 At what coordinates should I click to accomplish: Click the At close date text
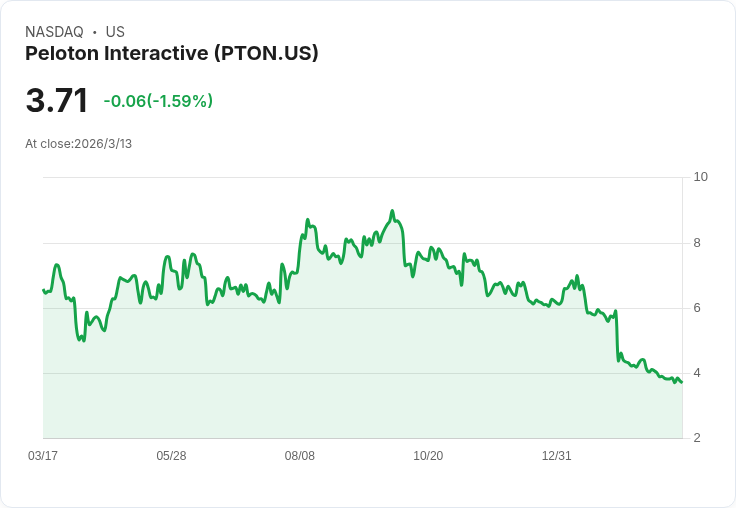78,144
